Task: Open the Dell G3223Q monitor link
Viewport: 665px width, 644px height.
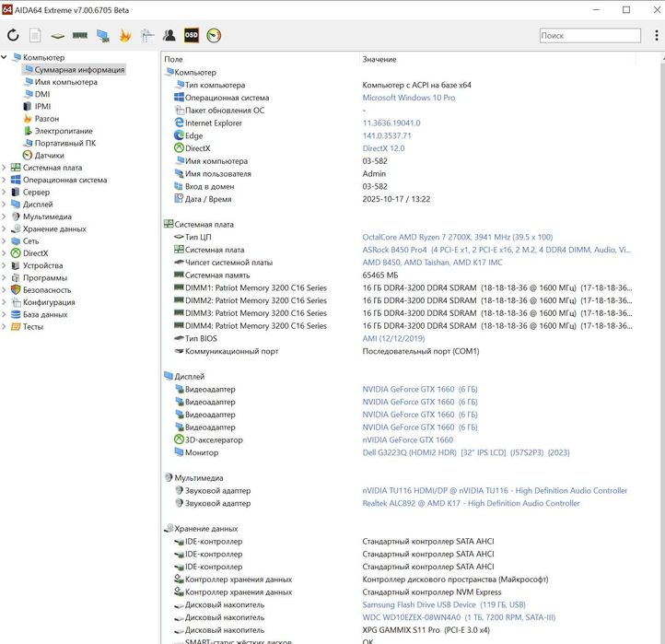Action: click(x=466, y=452)
